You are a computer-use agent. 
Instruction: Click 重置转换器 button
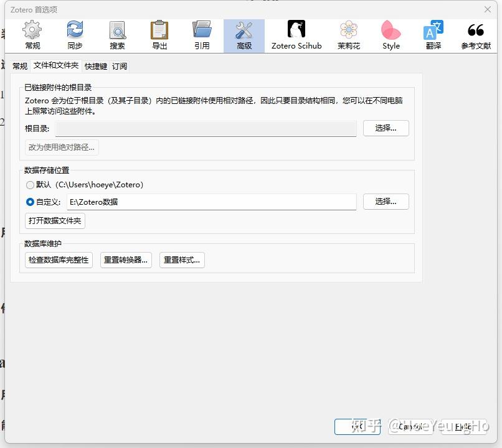tap(126, 260)
